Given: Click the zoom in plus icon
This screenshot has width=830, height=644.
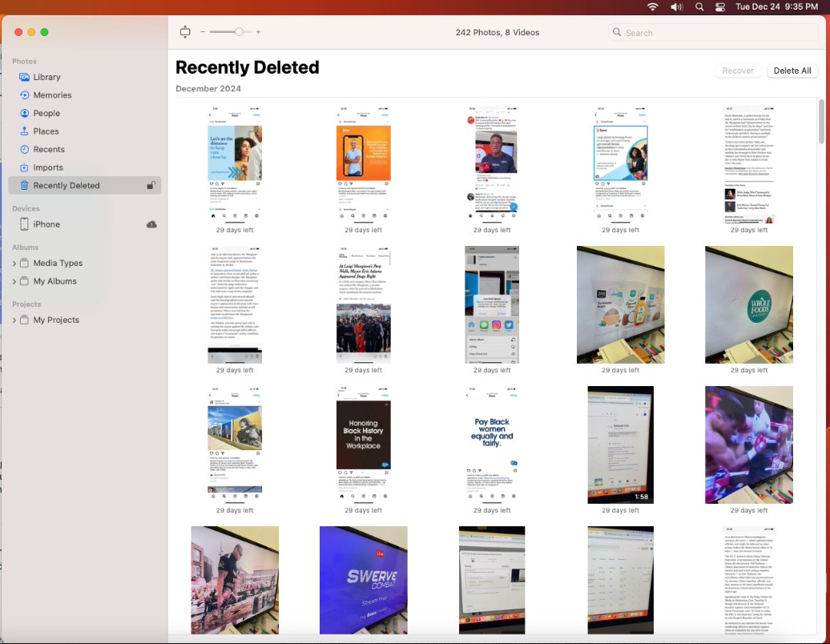Looking at the screenshot, I should pyautogui.click(x=258, y=32).
